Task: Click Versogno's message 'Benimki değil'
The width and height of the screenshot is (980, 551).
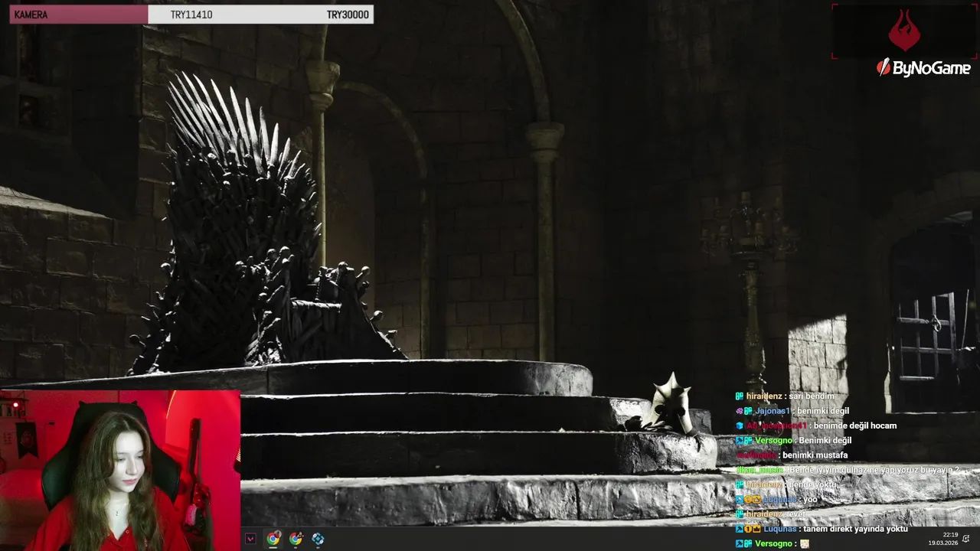Action: [x=826, y=440]
